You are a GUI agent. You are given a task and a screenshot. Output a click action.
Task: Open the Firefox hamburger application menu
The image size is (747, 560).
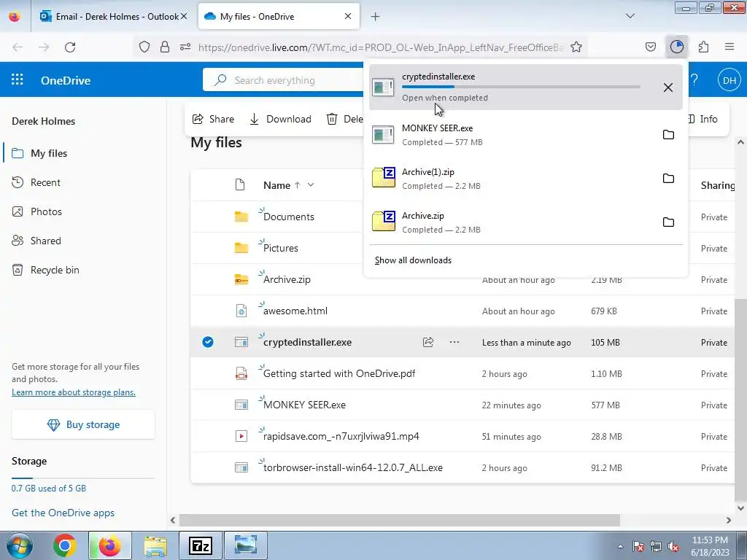point(729,47)
